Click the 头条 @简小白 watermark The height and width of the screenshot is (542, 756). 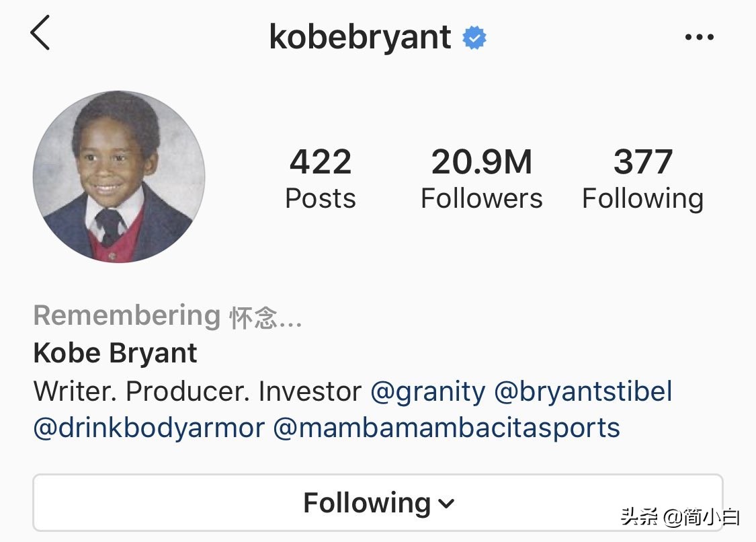(680, 518)
